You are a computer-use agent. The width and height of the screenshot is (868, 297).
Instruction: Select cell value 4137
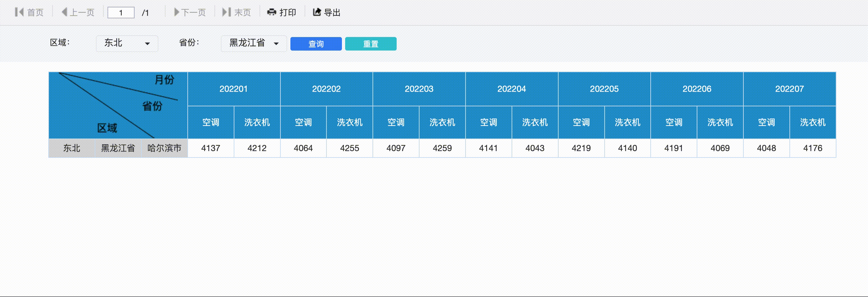211,148
